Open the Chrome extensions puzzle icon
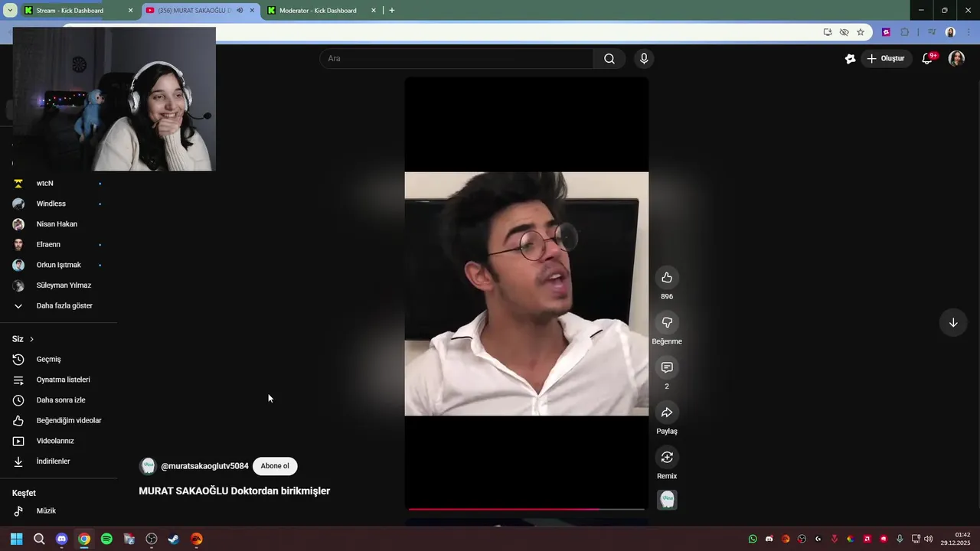The width and height of the screenshot is (980, 551). pyautogui.click(x=905, y=32)
